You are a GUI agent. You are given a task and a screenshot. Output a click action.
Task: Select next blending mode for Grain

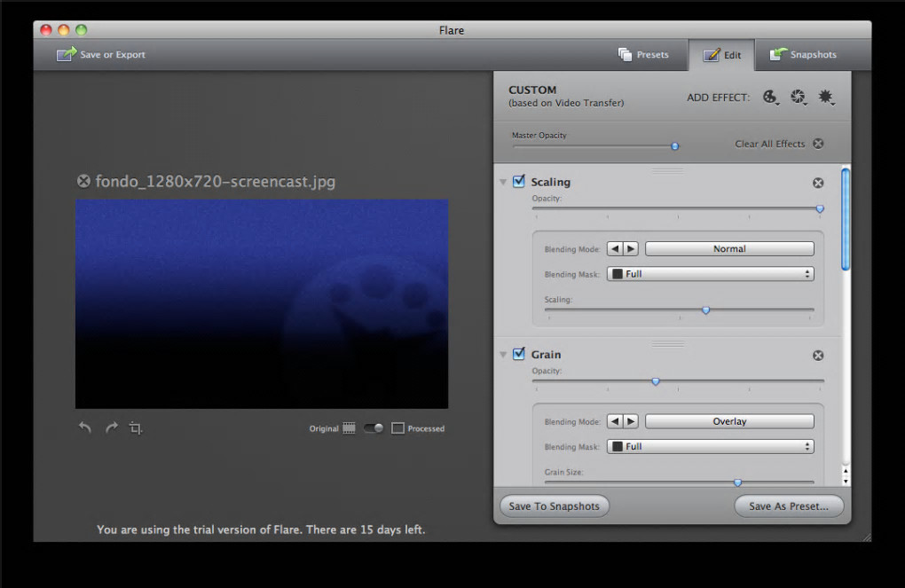point(631,421)
